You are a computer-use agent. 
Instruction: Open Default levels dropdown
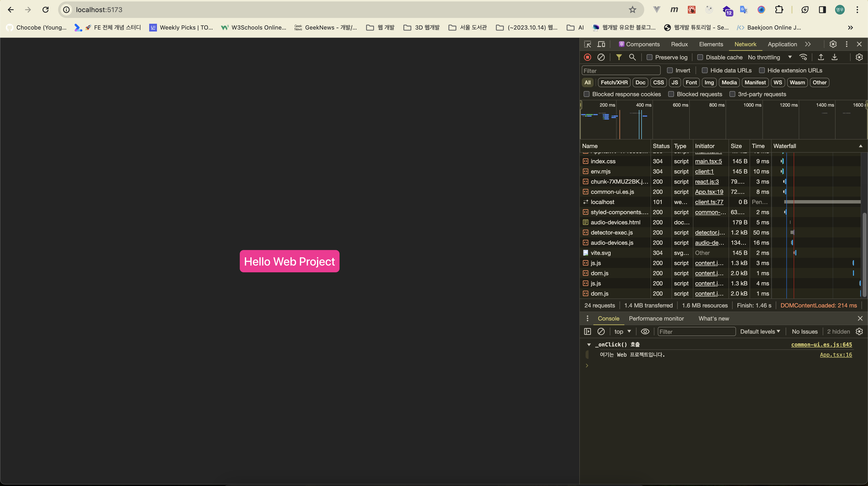tap(760, 332)
